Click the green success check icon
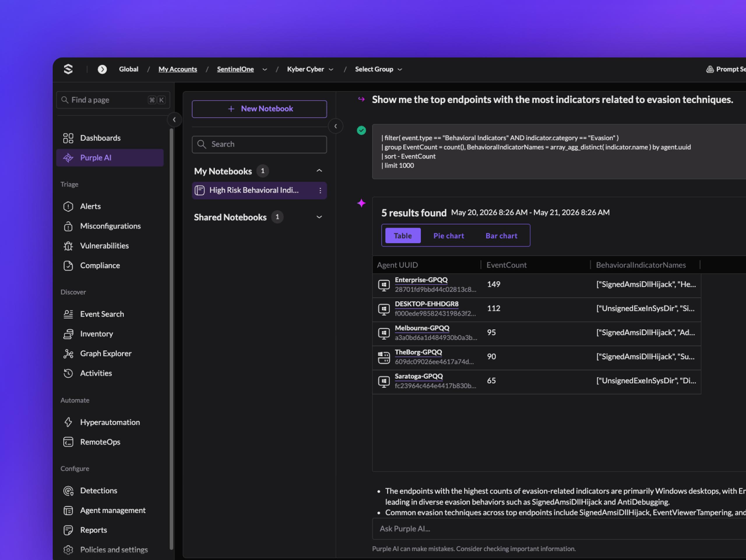This screenshot has height=560, width=746. coord(361,131)
